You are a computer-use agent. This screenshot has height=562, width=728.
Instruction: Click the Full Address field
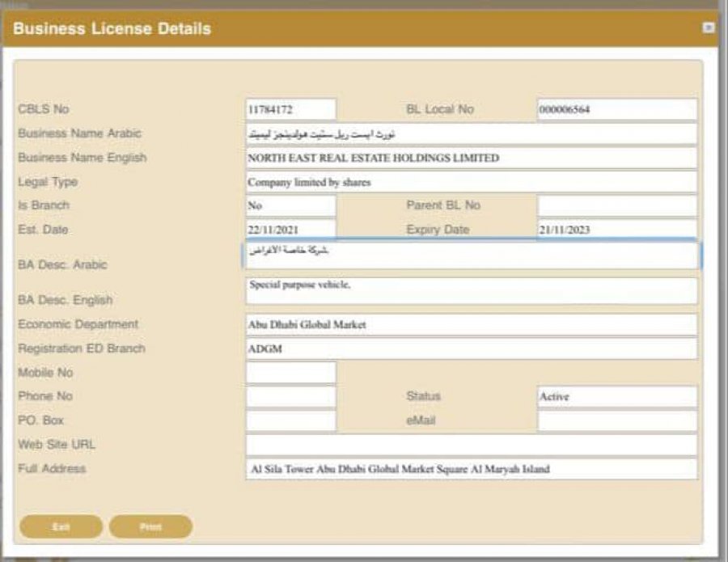coord(471,469)
